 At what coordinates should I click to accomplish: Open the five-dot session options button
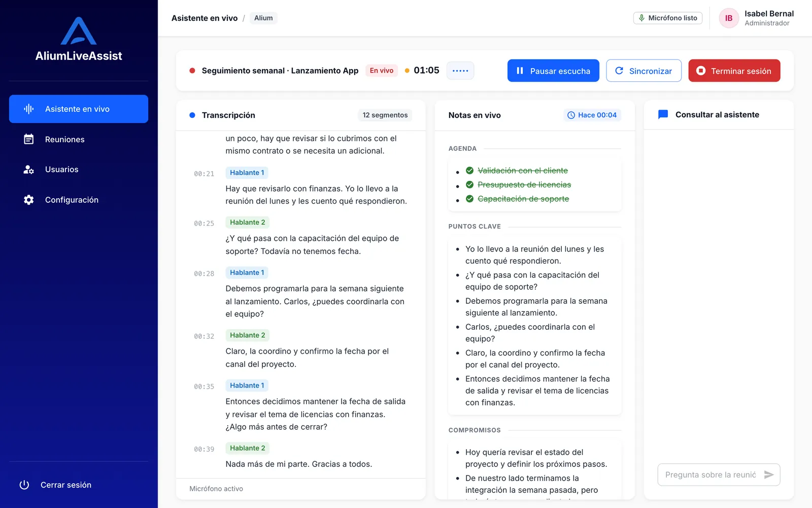point(460,71)
